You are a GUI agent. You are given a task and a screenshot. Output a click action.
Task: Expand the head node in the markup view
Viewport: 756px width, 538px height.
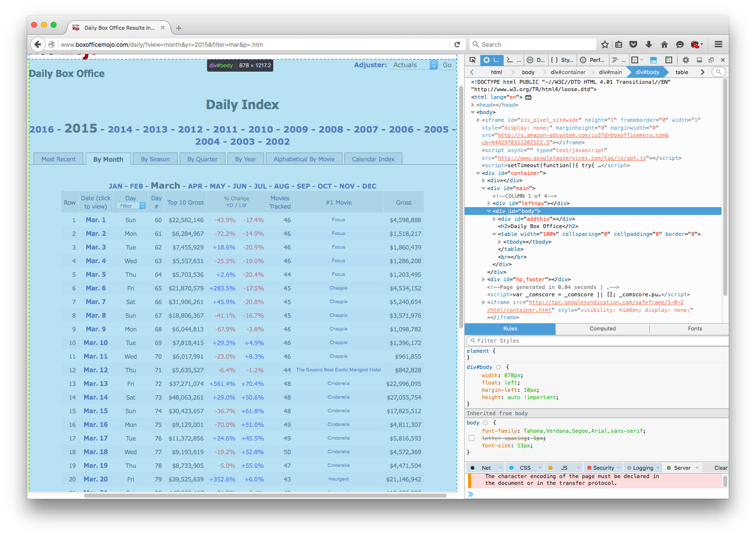coord(473,105)
